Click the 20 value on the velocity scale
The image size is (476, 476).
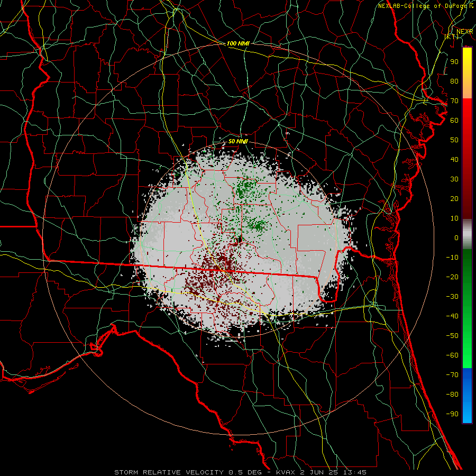454,199
